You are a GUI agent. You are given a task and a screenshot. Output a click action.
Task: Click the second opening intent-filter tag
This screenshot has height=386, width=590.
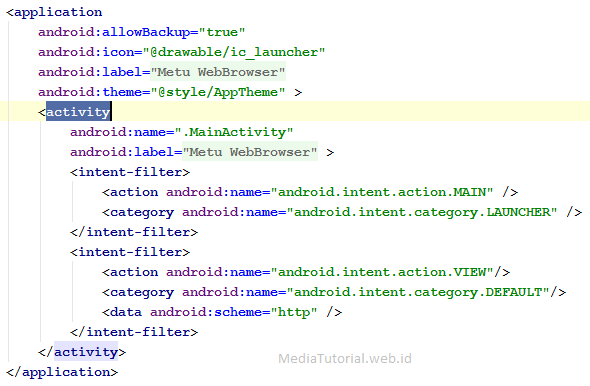(x=130, y=252)
